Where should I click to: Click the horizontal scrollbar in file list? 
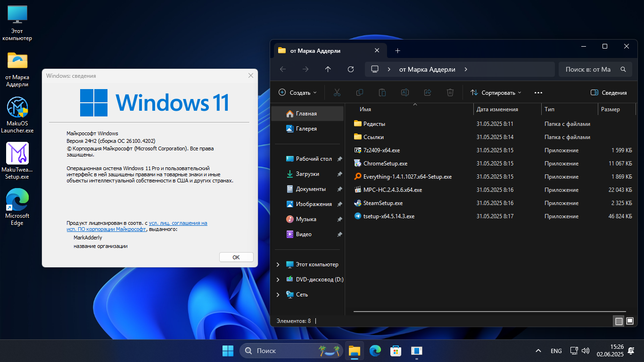[490, 312]
